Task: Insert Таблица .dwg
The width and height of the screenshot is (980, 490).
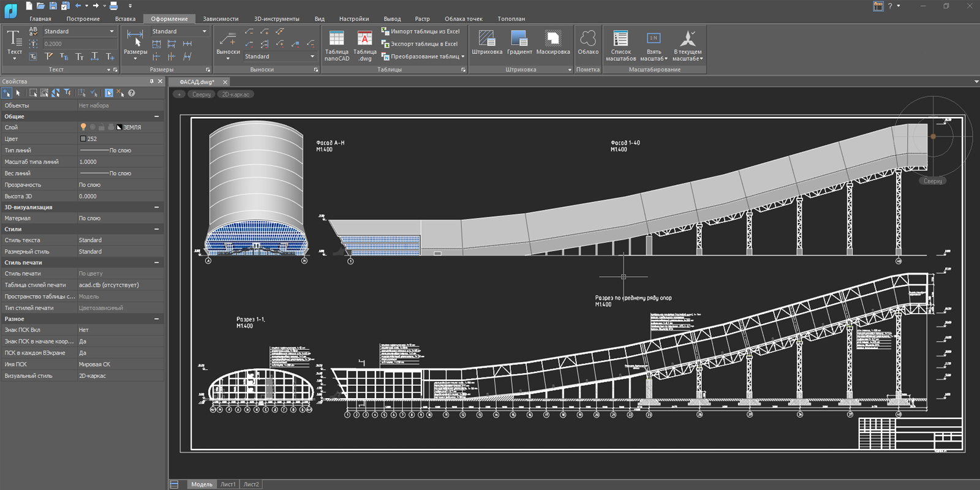Action: [365, 45]
